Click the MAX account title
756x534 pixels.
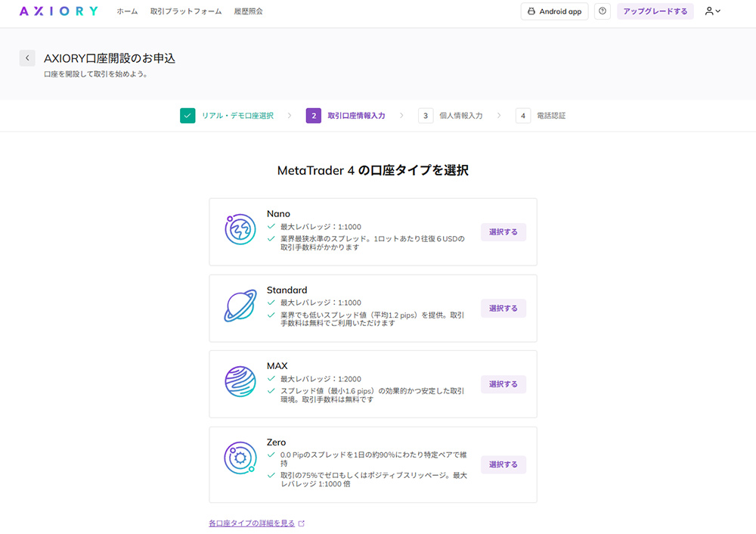point(277,365)
